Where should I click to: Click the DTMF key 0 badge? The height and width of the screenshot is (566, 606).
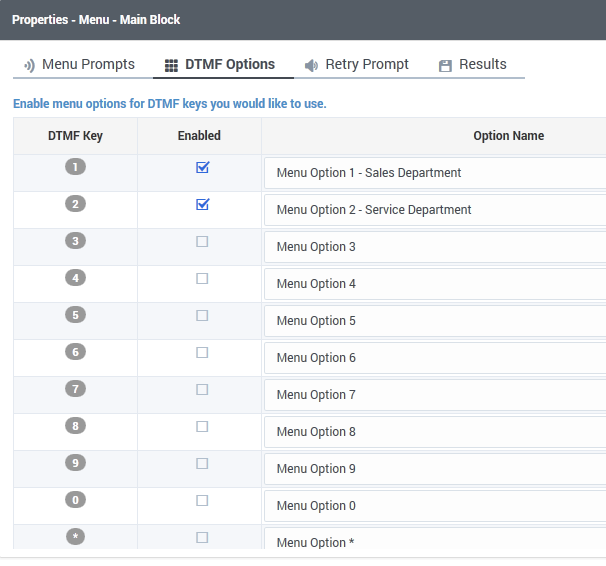point(75,500)
